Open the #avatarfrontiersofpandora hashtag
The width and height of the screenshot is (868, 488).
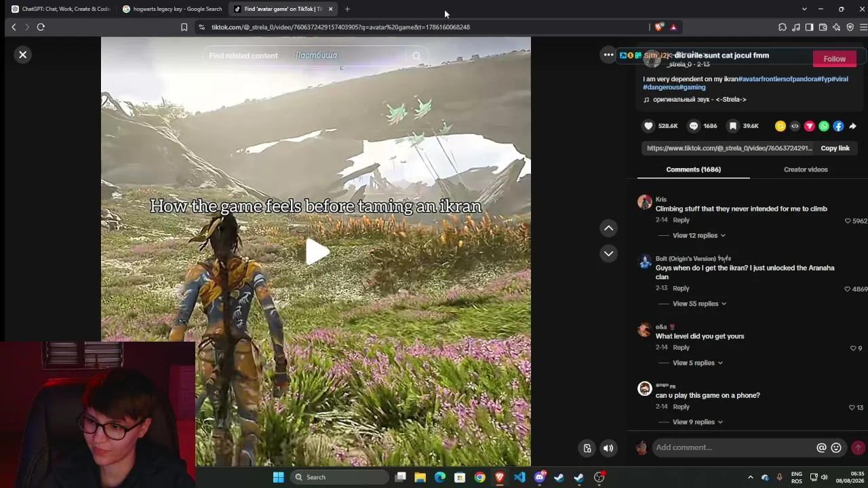[776, 79]
